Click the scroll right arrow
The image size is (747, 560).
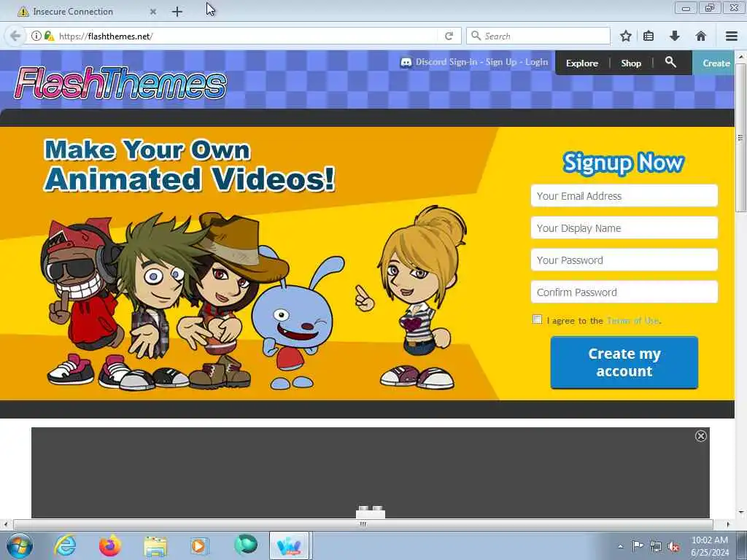(x=728, y=524)
